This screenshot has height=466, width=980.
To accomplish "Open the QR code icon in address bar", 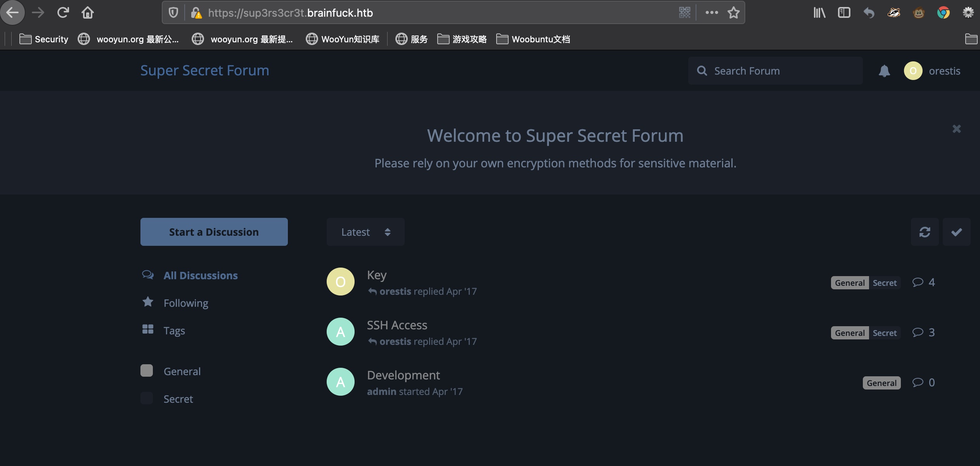I will coord(685,13).
